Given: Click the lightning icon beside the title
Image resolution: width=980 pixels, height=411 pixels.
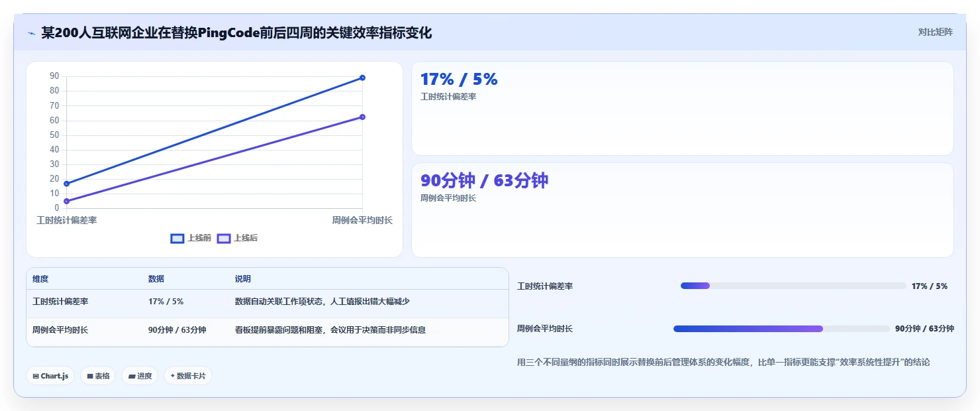Looking at the screenshot, I should [x=31, y=33].
